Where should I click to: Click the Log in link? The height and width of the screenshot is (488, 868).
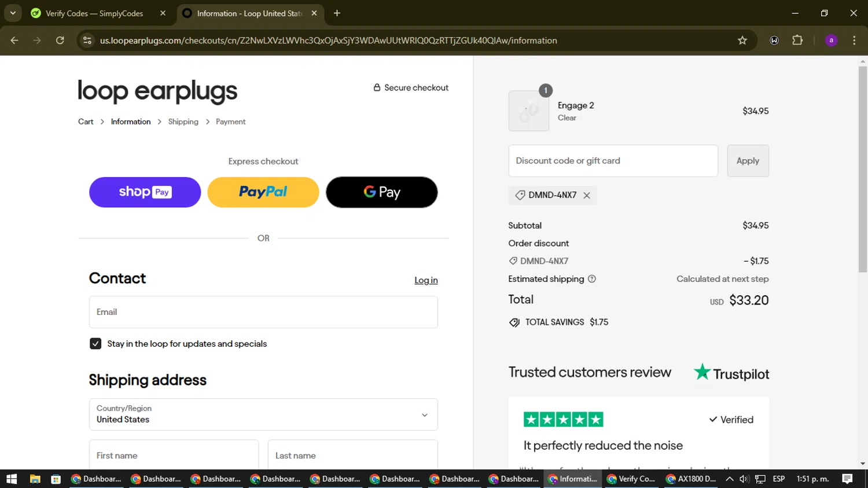426,280
